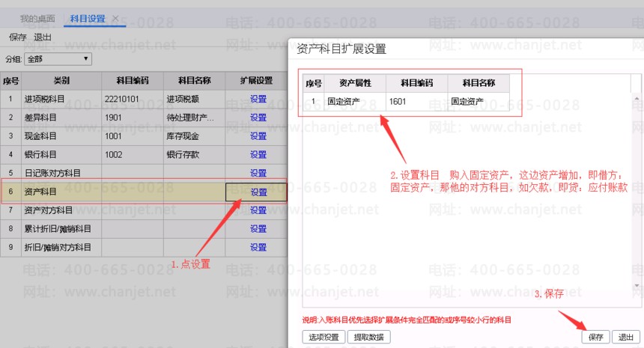Select the 库存现金 name cell

point(194,136)
